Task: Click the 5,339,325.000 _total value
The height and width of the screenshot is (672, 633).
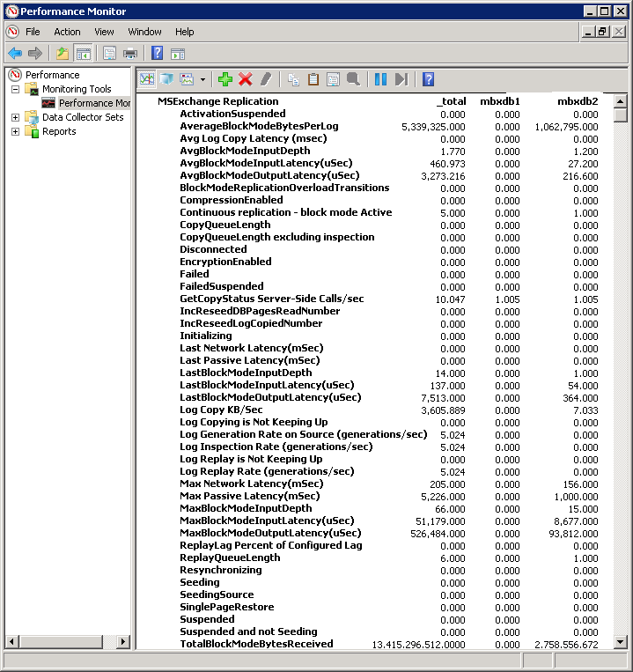Action: click(433, 128)
